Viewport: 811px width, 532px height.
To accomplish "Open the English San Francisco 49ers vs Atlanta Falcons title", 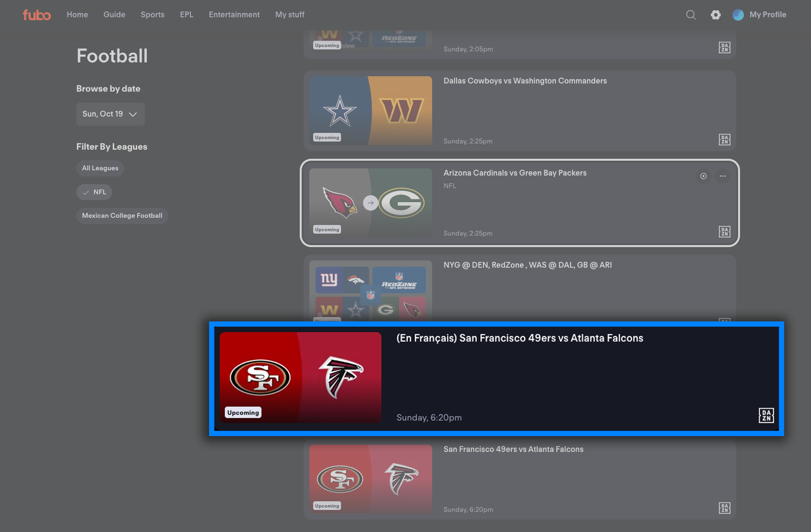I will [514, 449].
